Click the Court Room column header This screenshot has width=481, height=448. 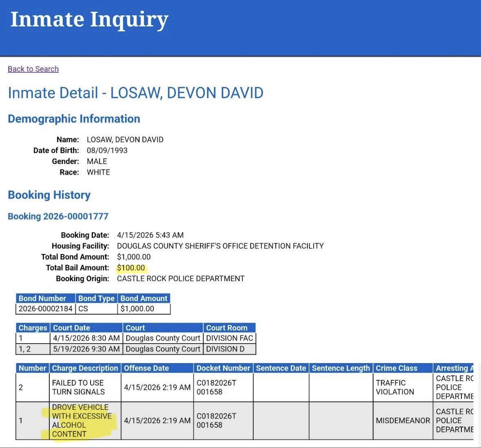click(229, 328)
